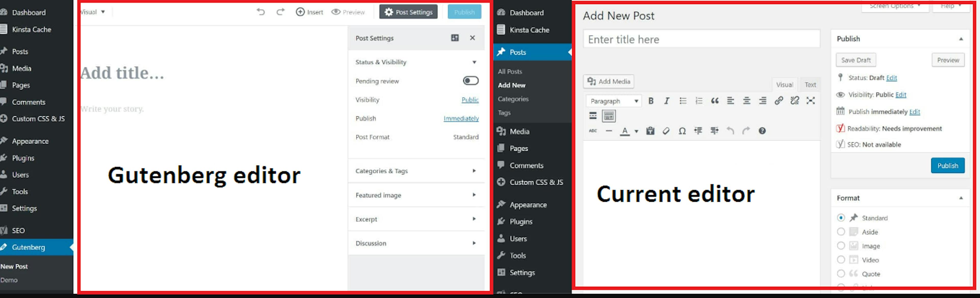Click the Insert plus icon in Gutenberg
Screen dimensions: 980x298
click(x=300, y=12)
